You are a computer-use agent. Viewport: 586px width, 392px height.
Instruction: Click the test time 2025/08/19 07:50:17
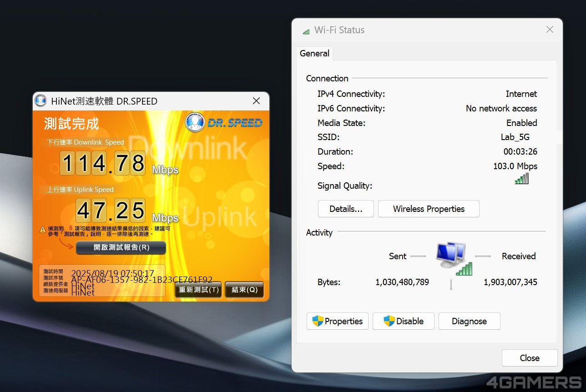point(113,274)
